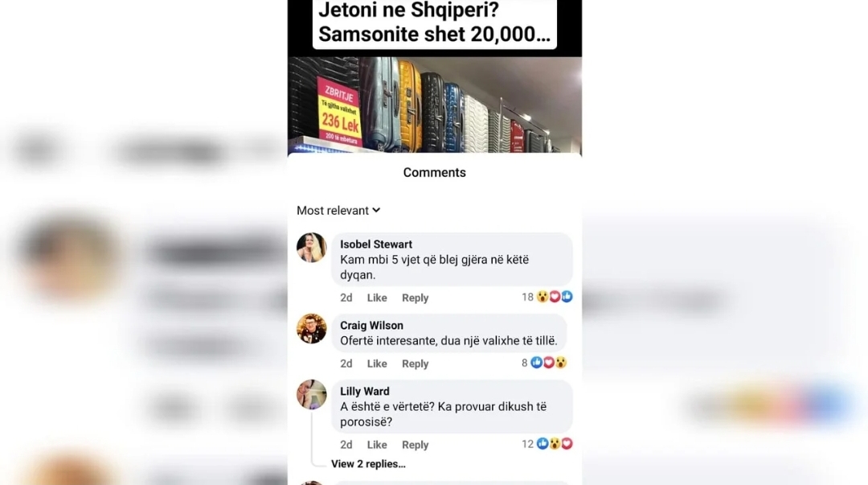Open the Isobel Stewart name link
868x485 pixels.
coord(376,245)
